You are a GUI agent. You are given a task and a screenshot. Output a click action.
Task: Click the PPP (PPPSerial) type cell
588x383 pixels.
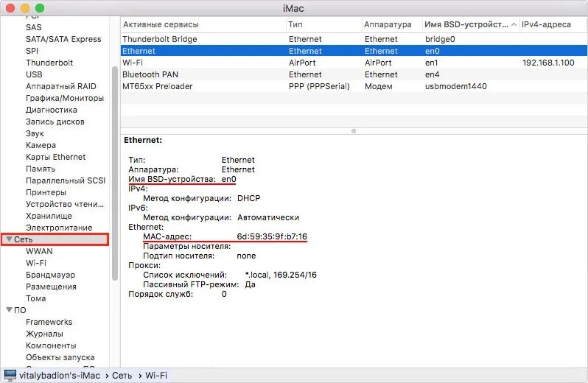click(319, 86)
